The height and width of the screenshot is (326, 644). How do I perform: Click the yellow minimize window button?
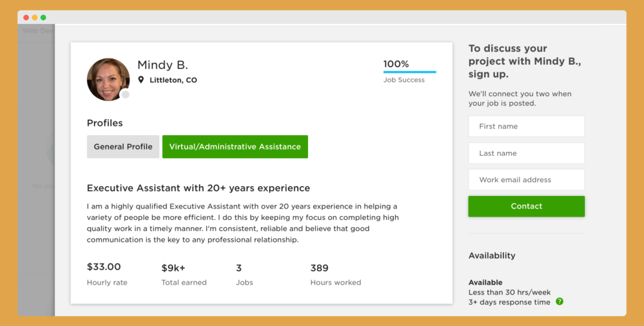(35, 18)
